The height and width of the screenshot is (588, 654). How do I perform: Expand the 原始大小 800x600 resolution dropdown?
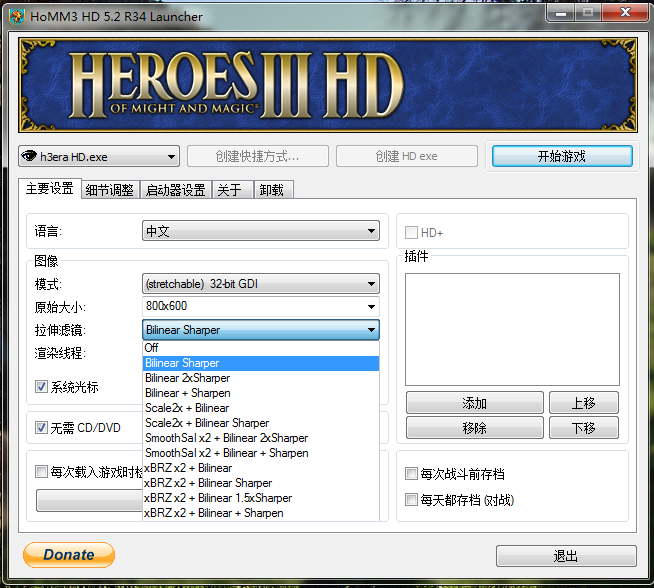tap(261, 306)
